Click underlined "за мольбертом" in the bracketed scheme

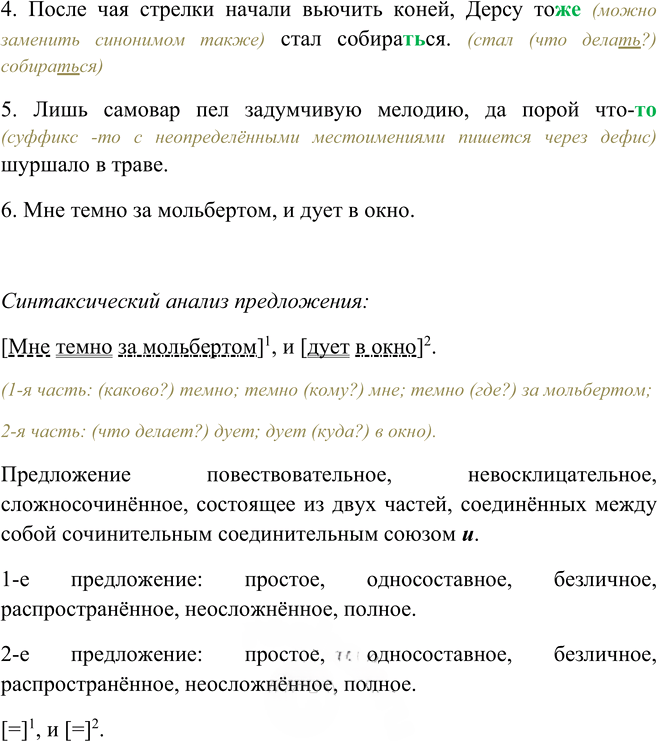click(x=187, y=348)
